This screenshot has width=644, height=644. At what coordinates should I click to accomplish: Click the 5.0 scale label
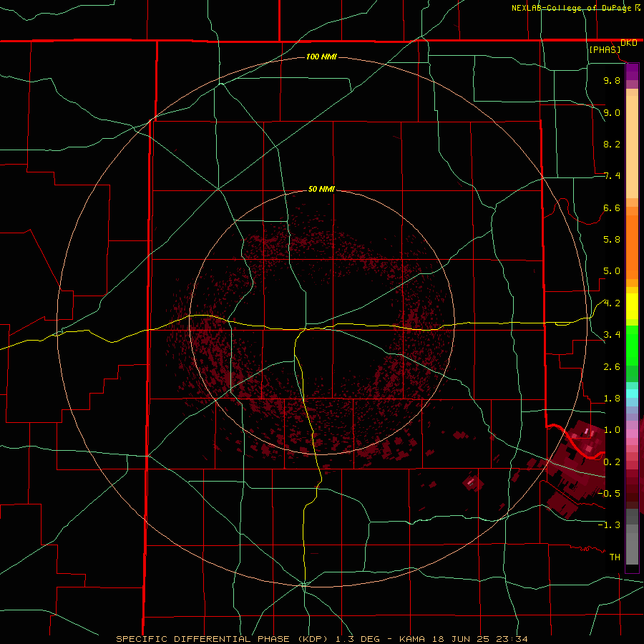(612, 271)
